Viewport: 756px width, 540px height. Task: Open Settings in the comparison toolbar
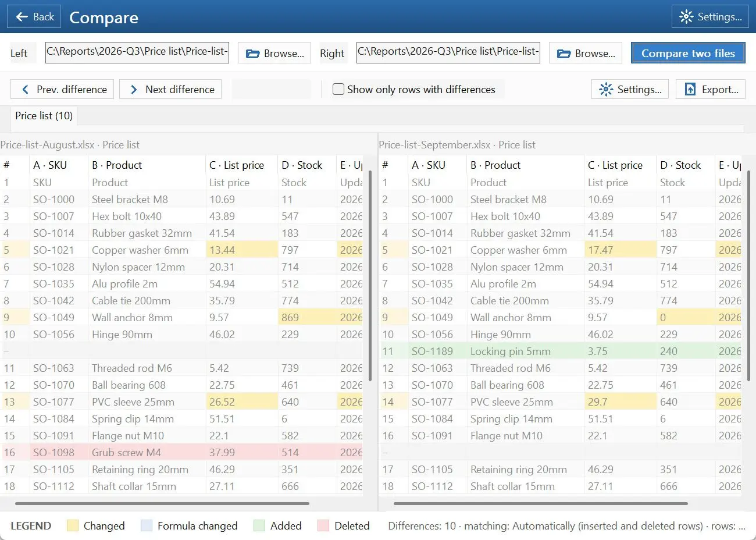pyautogui.click(x=630, y=89)
